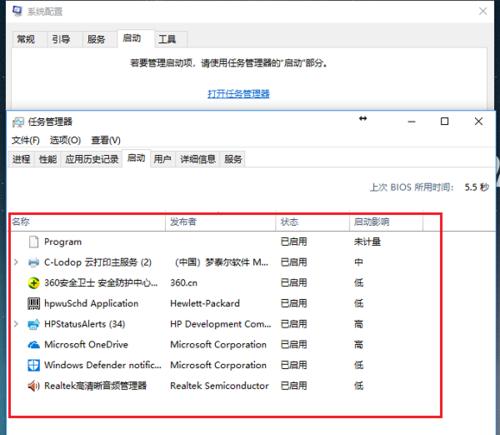Click the blank file icon beside Program
Image resolution: width=500 pixels, height=435 pixels.
[34, 242]
